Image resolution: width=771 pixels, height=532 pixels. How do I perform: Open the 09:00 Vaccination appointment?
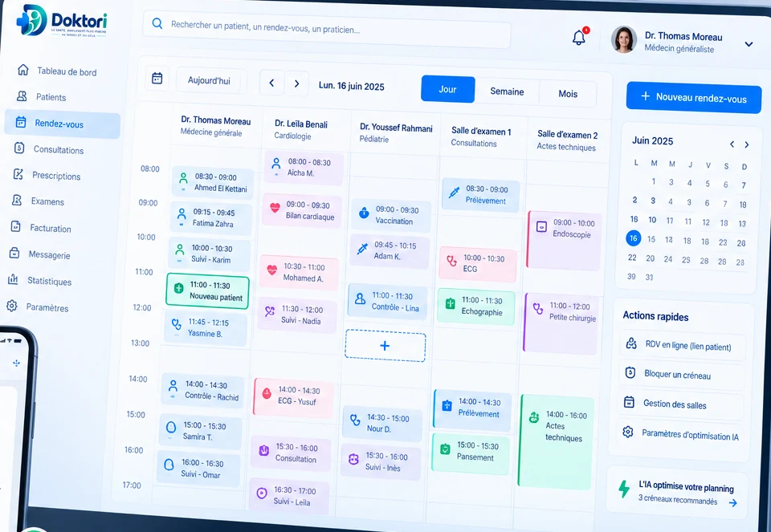[x=390, y=215]
